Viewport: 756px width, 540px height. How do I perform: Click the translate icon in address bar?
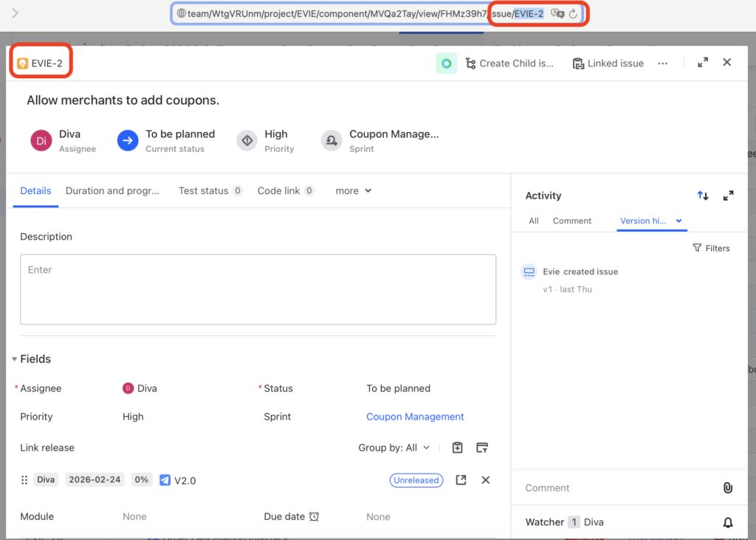point(558,14)
